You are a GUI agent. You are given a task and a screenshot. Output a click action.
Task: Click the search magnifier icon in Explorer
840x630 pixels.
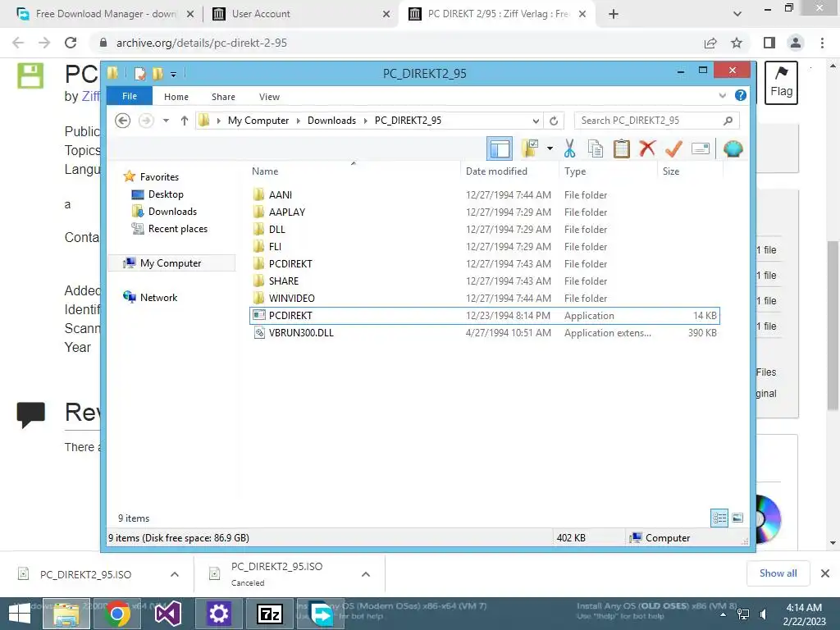pyautogui.click(x=728, y=121)
